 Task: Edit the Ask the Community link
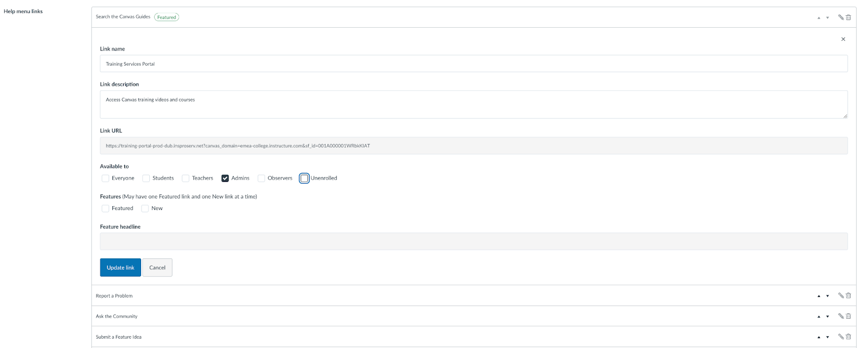841,316
